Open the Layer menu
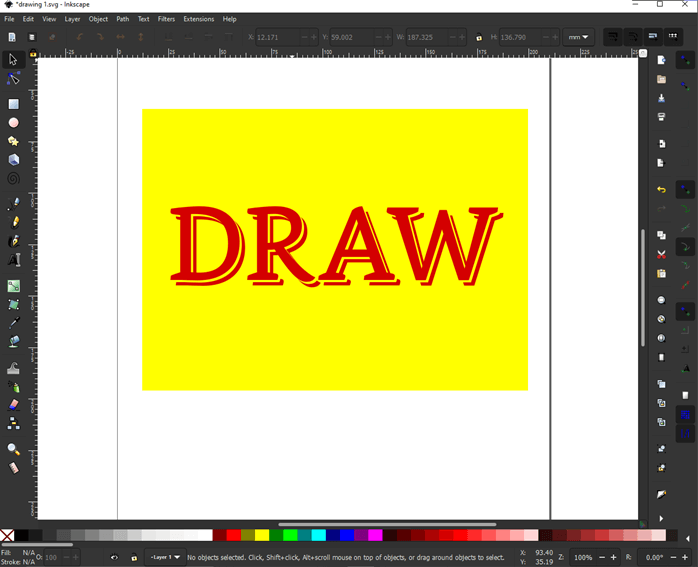The image size is (698, 567). [x=72, y=19]
